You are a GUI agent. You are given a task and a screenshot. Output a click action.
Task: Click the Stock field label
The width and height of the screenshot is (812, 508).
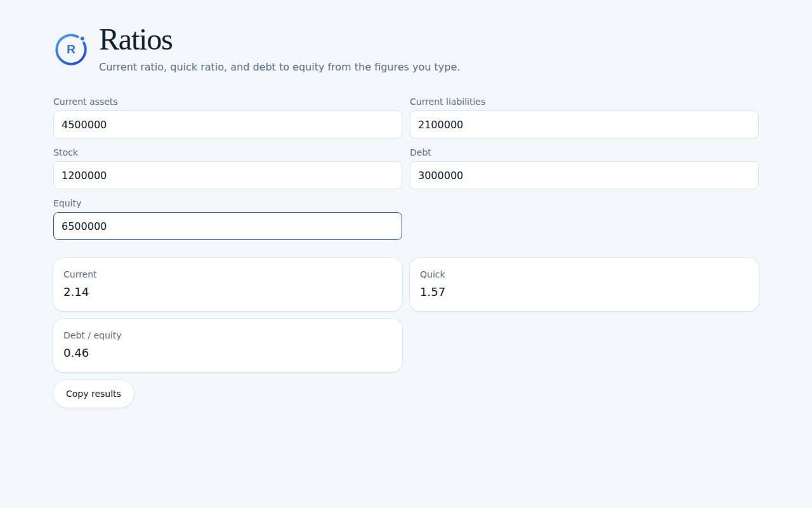pyautogui.click(x=65, y=152)
